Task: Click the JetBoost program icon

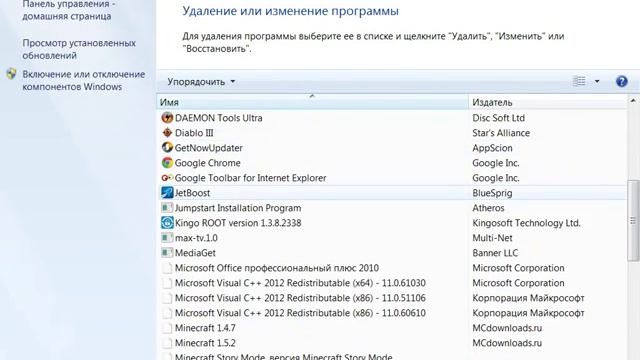Action: pyautogui.click(x=167, y=192)
